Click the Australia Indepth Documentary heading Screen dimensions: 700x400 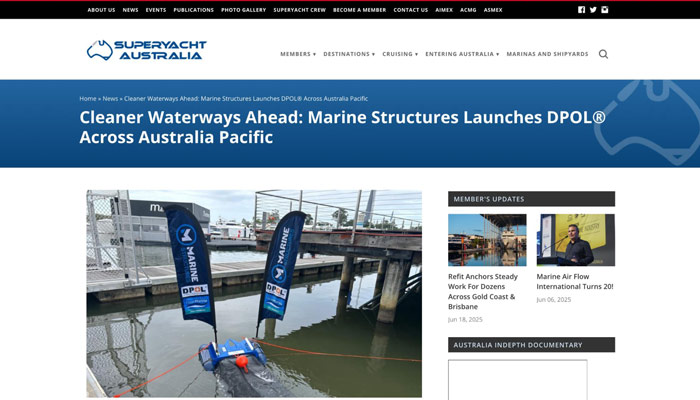(531, 345)
